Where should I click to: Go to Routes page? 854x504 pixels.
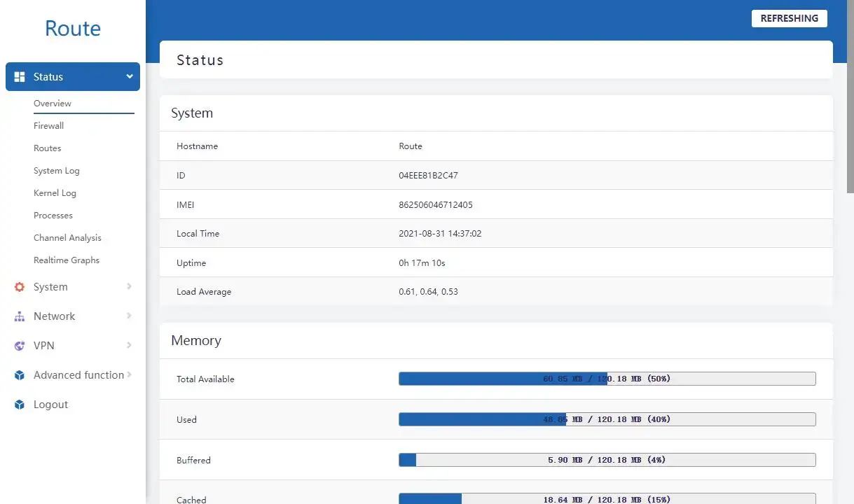click(47, 148)
